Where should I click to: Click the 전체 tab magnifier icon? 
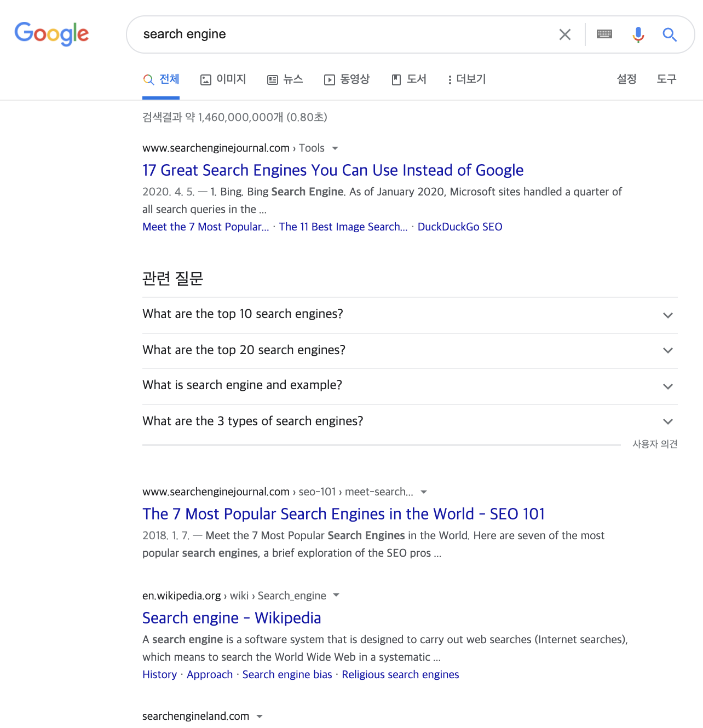148,80
